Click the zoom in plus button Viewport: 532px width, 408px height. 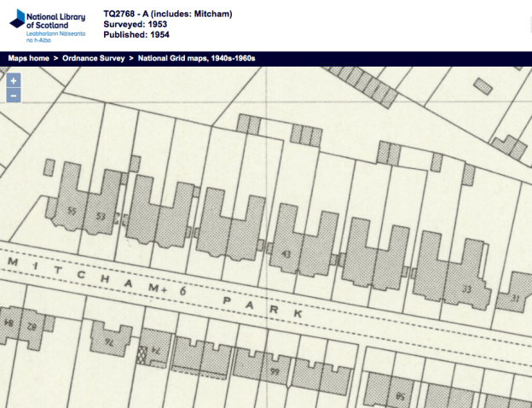13,81
